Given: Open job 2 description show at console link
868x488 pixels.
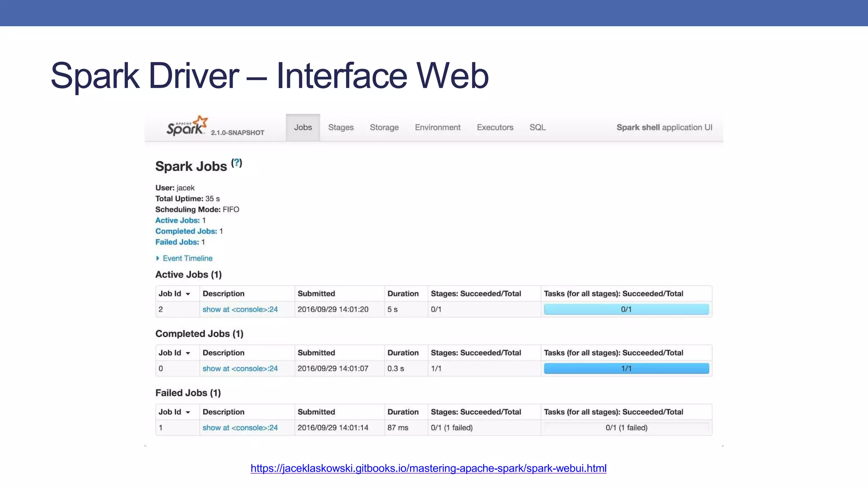Looking at the screenshot, I should click(x=240, y=310).
